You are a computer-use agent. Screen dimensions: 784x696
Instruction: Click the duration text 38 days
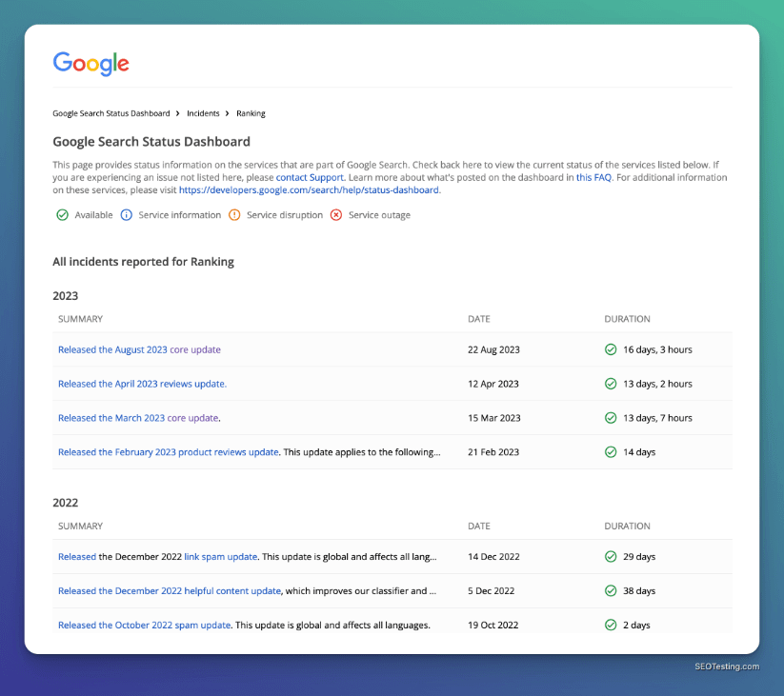[x=639, y=590]
